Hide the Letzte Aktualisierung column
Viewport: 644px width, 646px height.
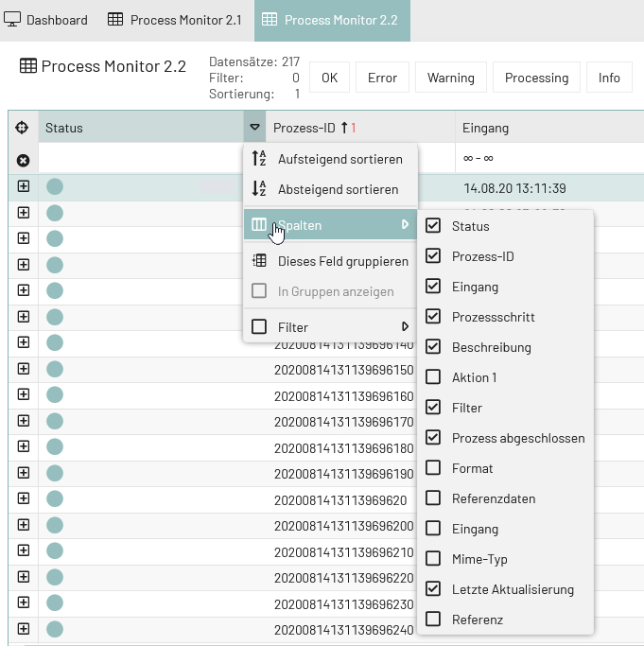[433, 588]
